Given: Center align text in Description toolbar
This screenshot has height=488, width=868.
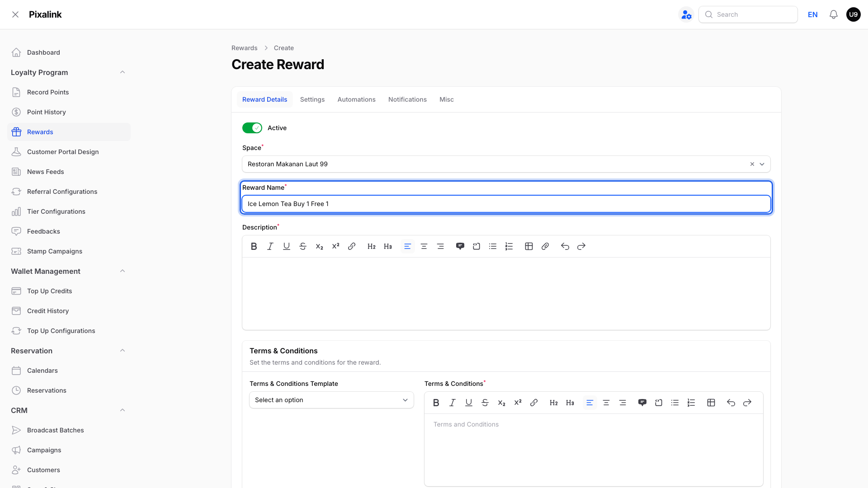Looking at the screenshot, I should pos(424,246).
